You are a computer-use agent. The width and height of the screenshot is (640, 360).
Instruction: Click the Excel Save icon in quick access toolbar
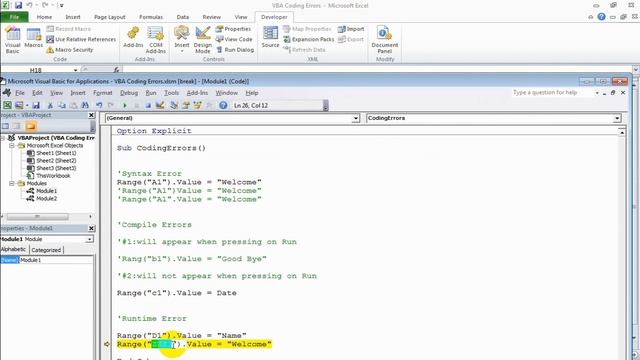click(19, 5)
